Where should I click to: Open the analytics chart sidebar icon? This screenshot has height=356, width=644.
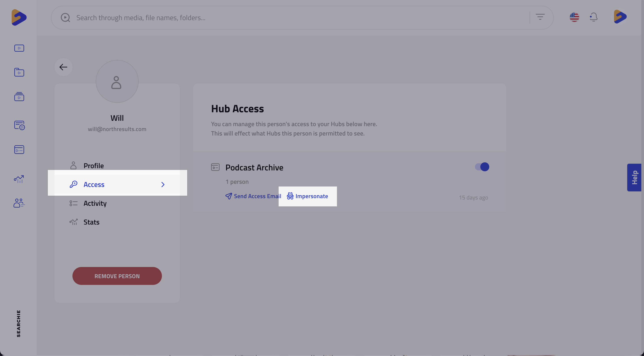pos(19,179)
